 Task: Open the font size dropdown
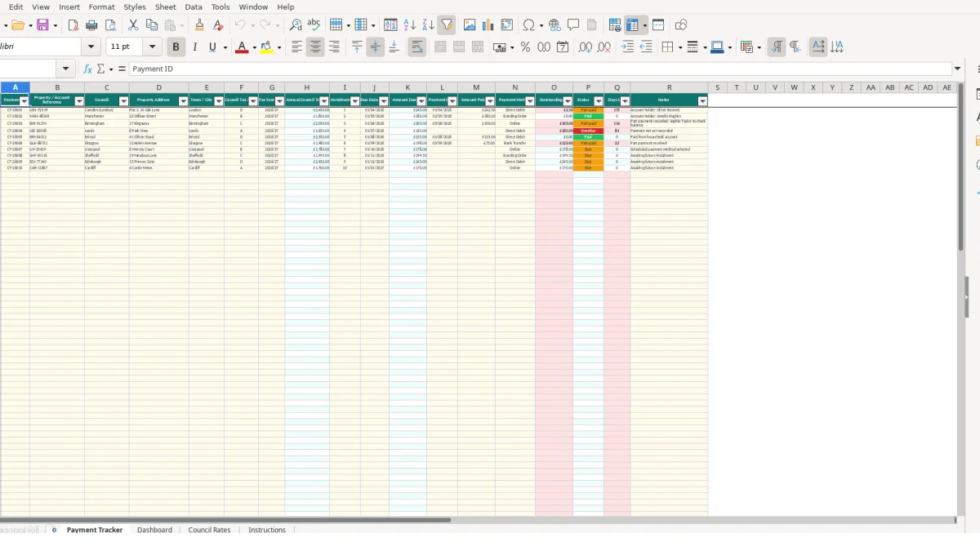click(152, 47)
